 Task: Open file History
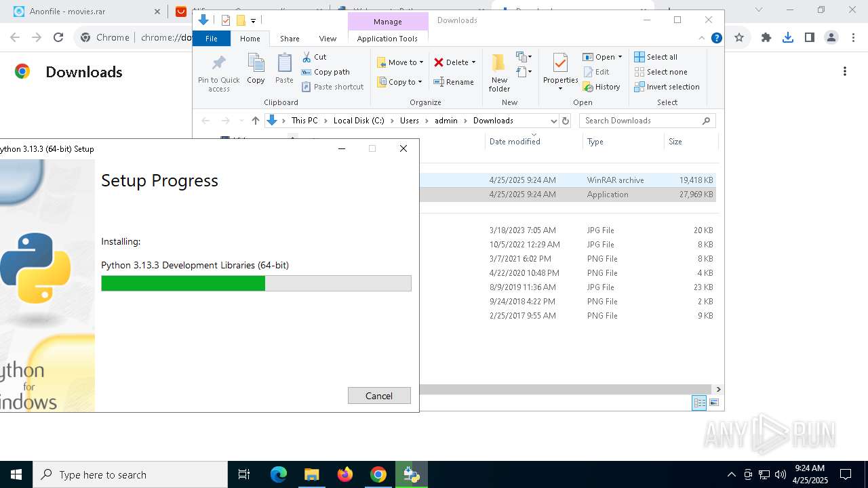coord(601,87)
